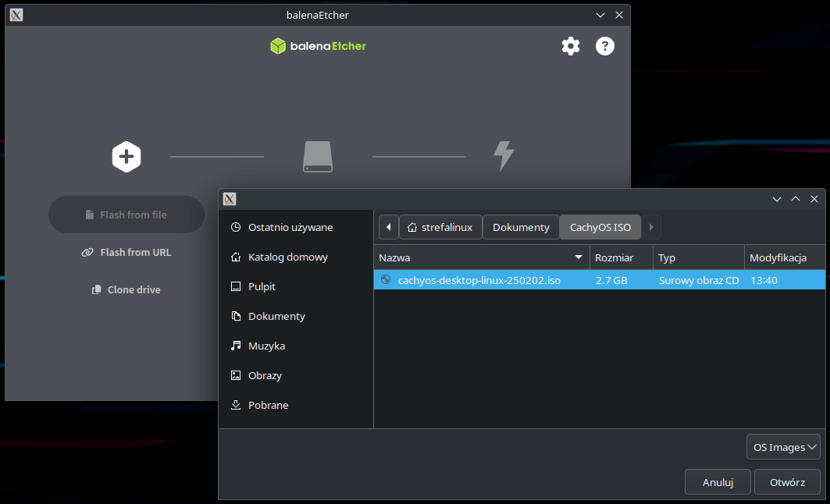Sort files by Rozmiar column
Image resolution: width=830 pixels, height=504 pixels.
(x=622, y=257)
